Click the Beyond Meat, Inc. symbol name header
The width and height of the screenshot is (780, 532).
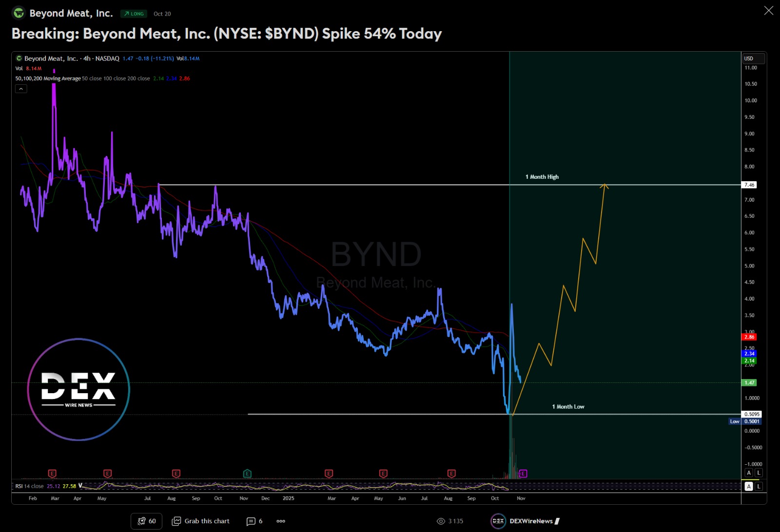point(71,13)
